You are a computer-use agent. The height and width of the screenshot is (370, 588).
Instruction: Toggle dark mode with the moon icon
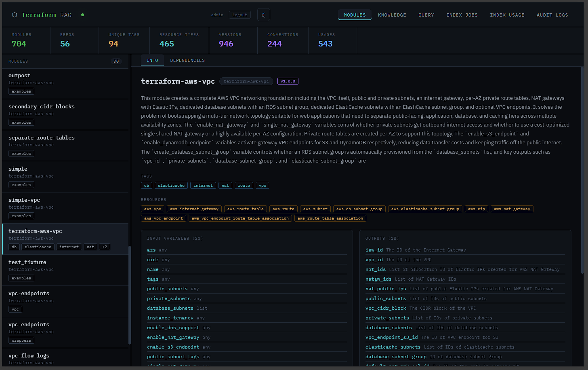[264, 15]
